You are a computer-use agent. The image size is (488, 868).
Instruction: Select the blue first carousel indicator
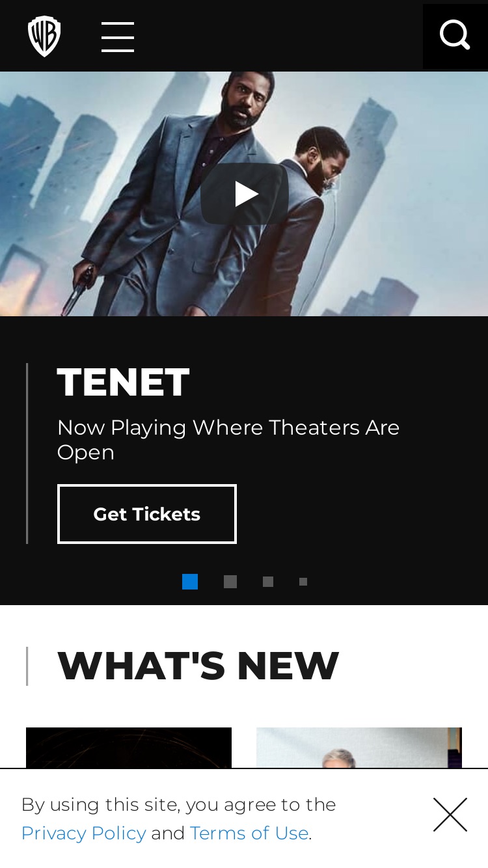(x=190, y=582)
